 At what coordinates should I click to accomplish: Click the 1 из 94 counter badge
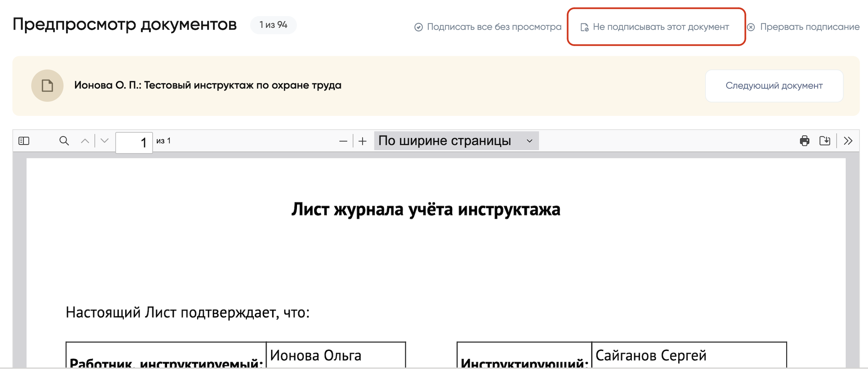(273, 24)
